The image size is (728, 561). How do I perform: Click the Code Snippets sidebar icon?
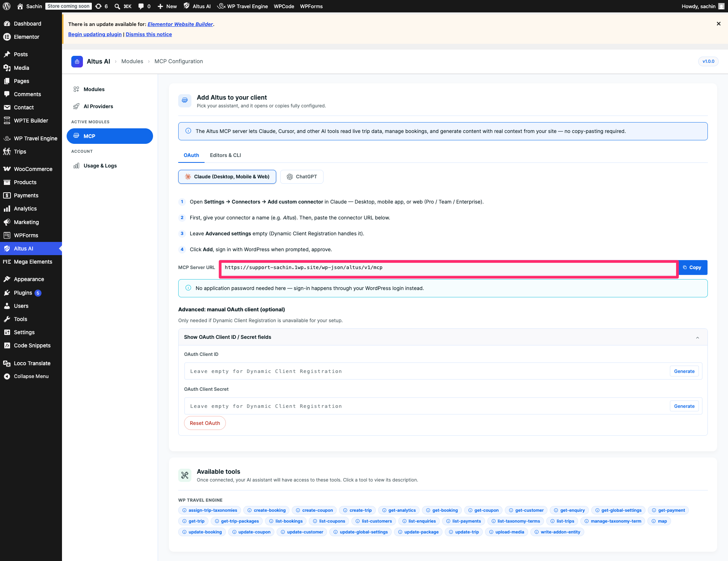click(x=7, y=345)
